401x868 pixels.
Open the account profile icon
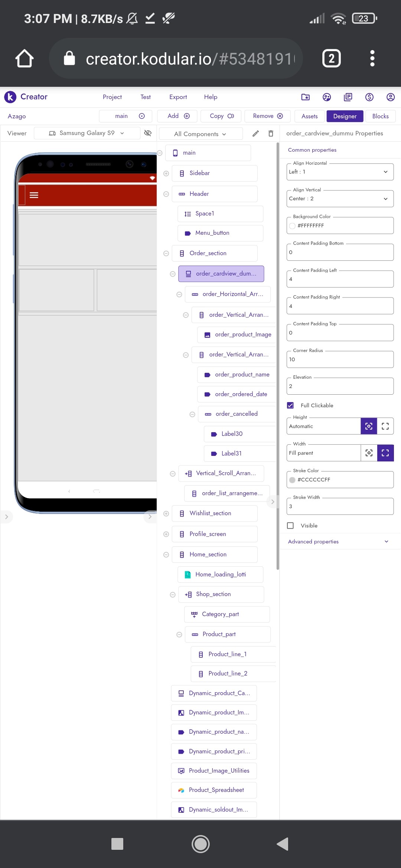coord(390,97)
